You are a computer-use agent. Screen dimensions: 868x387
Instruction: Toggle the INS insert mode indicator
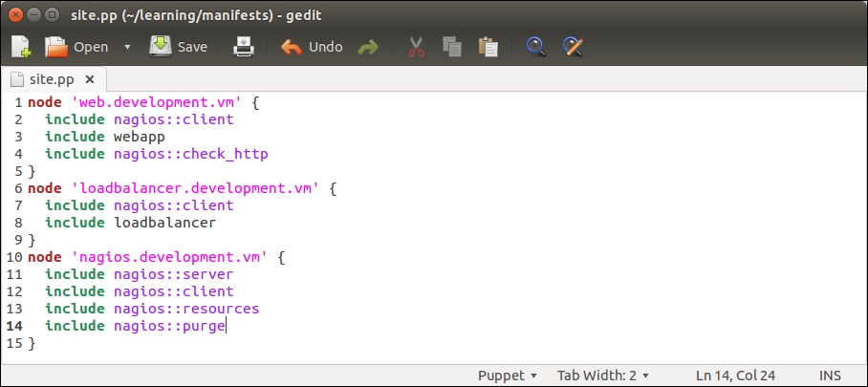click(830, 376)
